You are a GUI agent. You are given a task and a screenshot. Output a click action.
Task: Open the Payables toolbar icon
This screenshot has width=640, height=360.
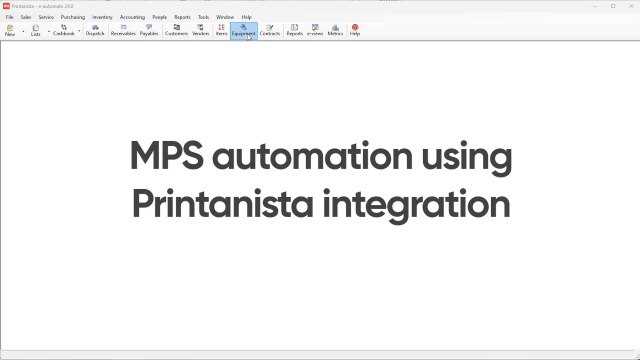(x=149, y=31)
